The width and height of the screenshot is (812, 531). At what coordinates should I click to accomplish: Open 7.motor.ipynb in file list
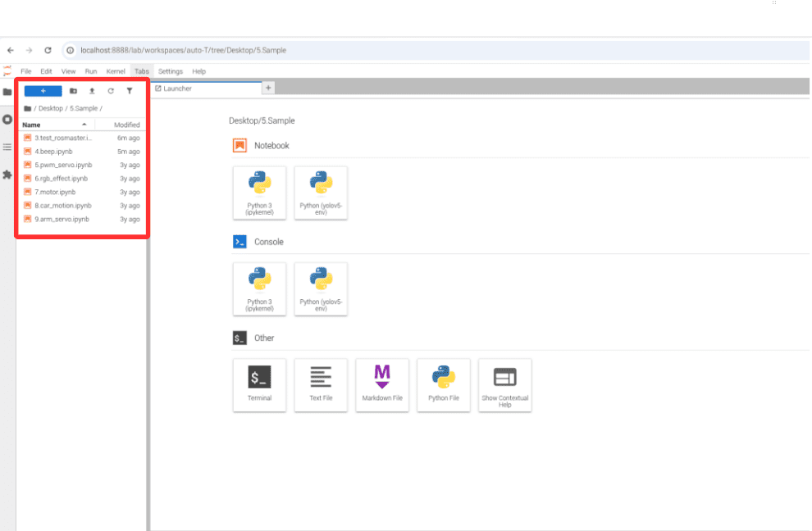point(55,192)
